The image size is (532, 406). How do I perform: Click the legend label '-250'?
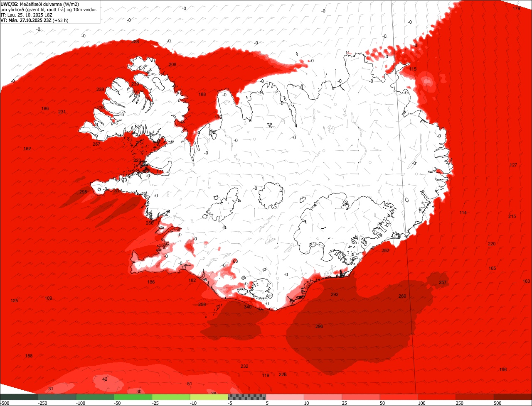coord(42,403)
